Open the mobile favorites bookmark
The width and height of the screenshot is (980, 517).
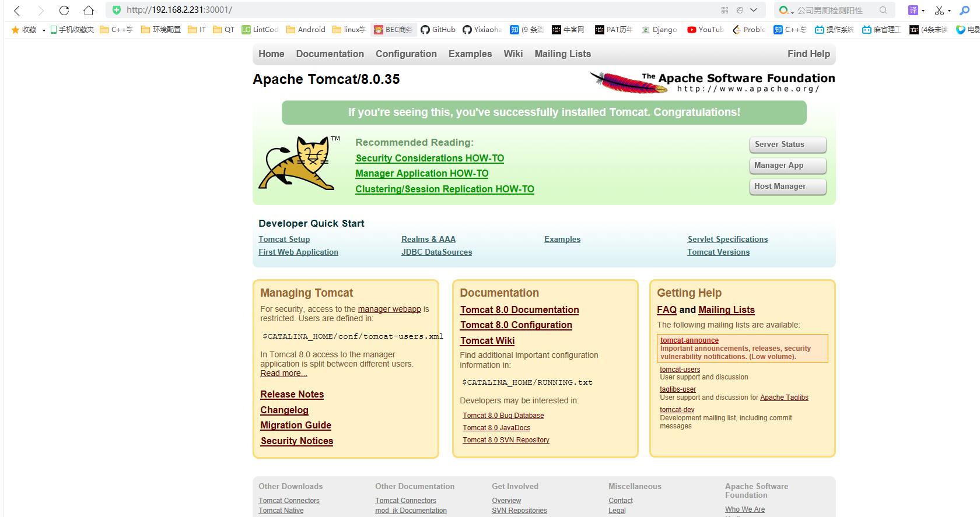pos(72,30)
